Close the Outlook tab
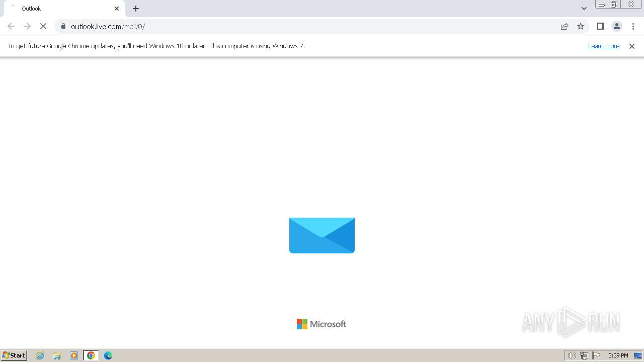 [x=117, y=9]
